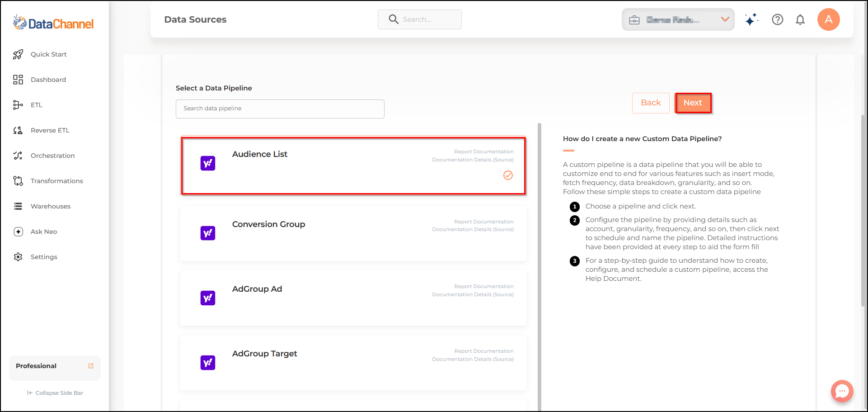Open Report Documentation for AdGroup Ad
Viewport: 868px width, 412px height.
coord(484,286)
